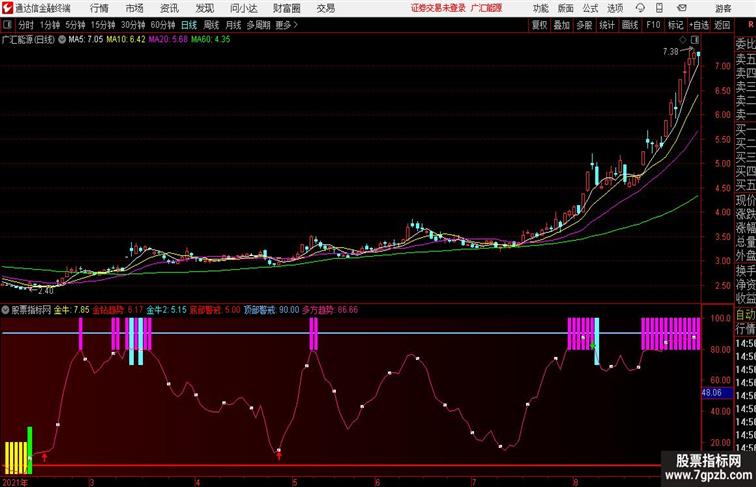Click the 多股 multi-stock button
The image size is (756, 487).
point(584,25)
